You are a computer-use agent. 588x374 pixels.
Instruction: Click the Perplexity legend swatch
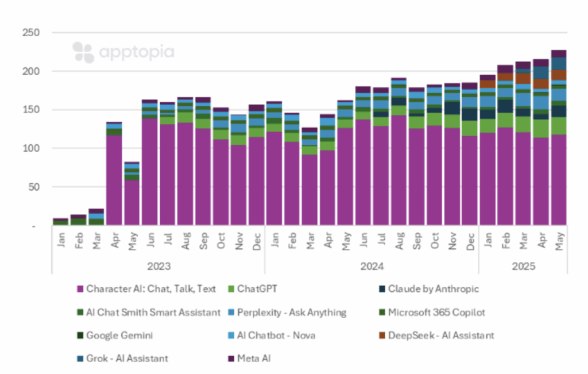231,313
